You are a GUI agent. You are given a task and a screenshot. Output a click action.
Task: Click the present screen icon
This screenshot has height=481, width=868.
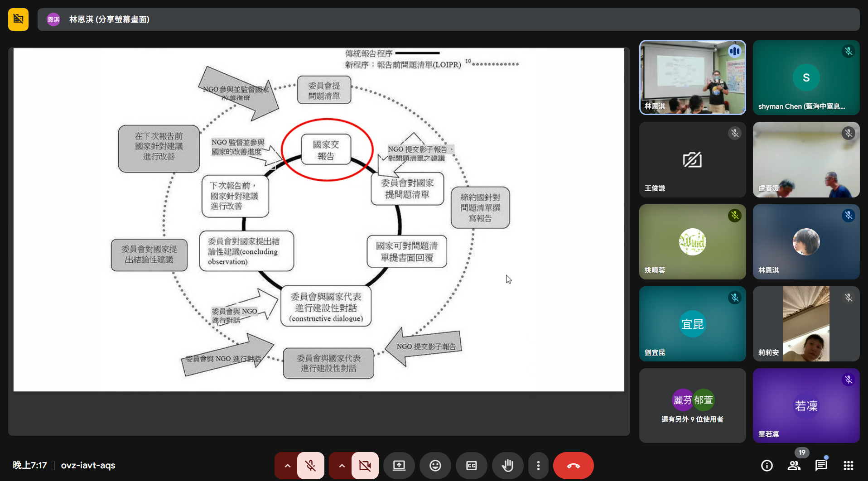399,466
